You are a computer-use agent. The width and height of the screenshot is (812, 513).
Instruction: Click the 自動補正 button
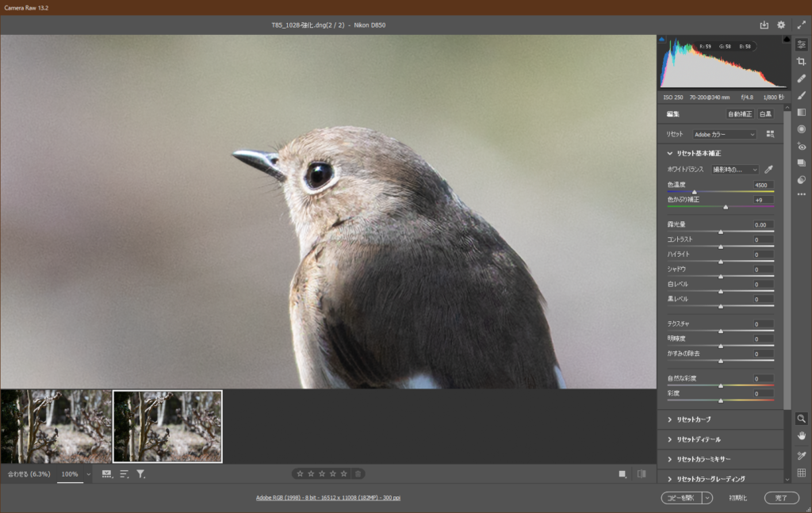(x=741, y=114)
